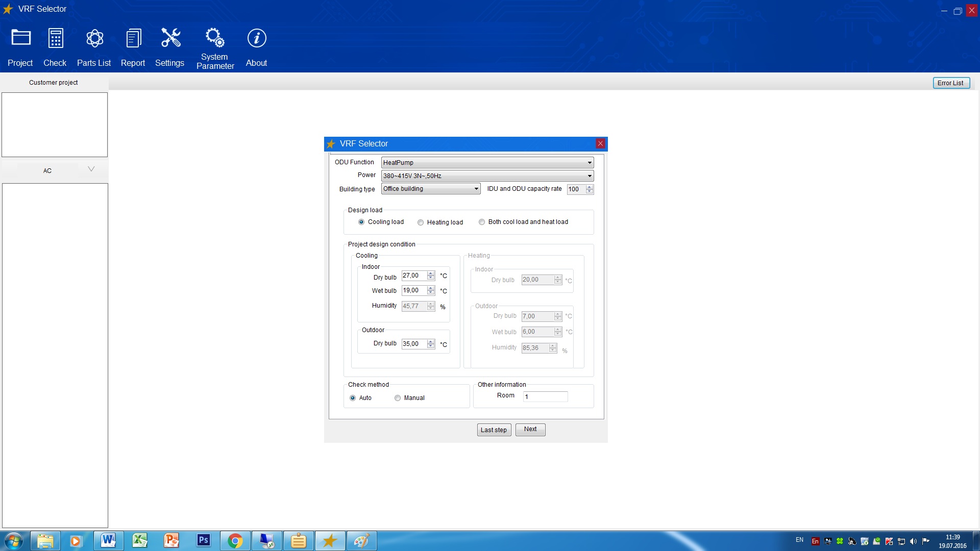
Task: Click the Check calculator icon
Action: pos(55,38)
